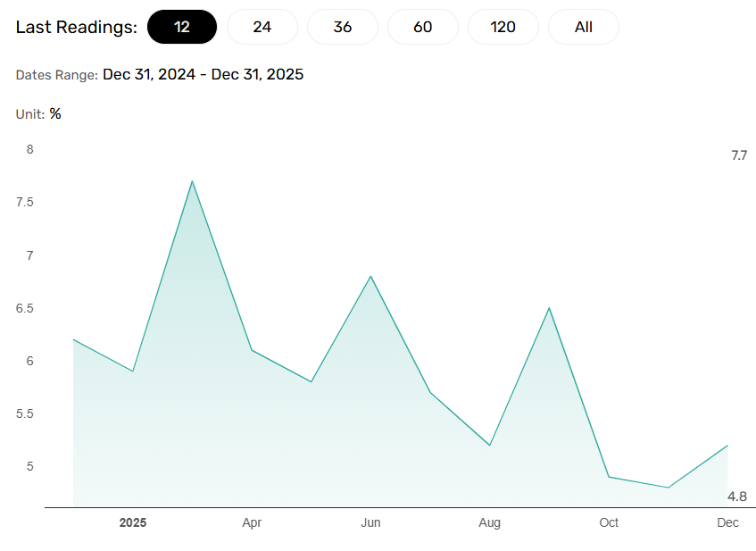Viewport: 756px width, 551px height.
Task: Click the 7.7 peak data point
Action: (193, 181)
